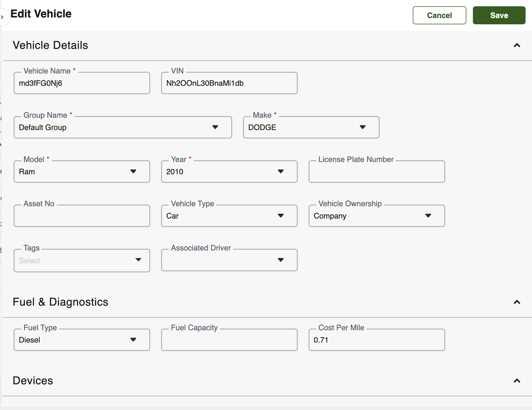Viewport: 532px width, 410px height.
Task: Expand the sidebar using the chevron arrow
Action: [2, 17]
